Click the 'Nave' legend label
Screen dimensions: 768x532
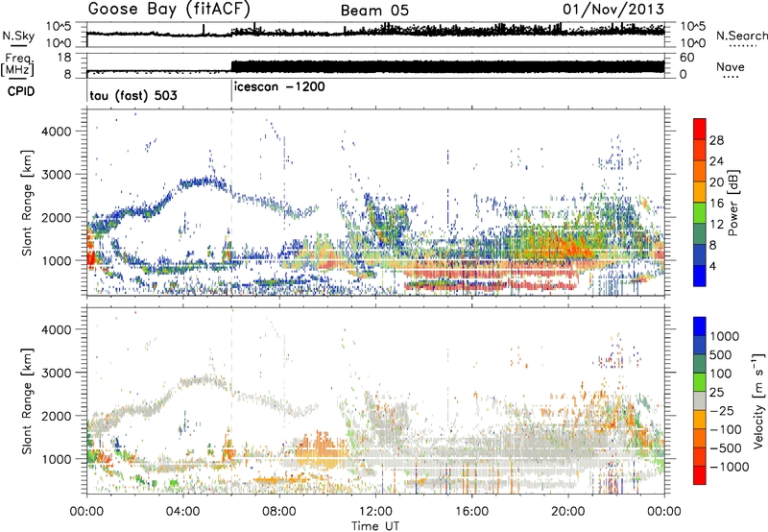[x=731, y=66]
